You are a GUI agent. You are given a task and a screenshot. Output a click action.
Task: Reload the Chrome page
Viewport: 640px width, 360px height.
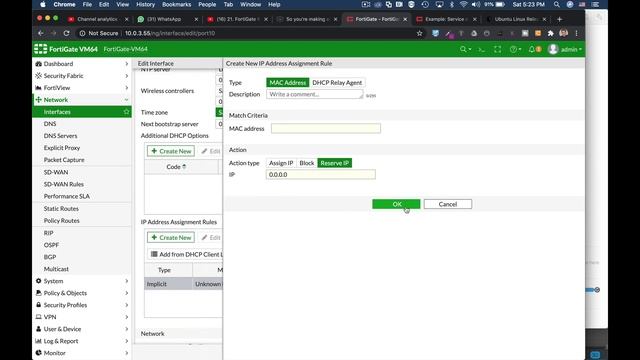(x=67, y=33)
